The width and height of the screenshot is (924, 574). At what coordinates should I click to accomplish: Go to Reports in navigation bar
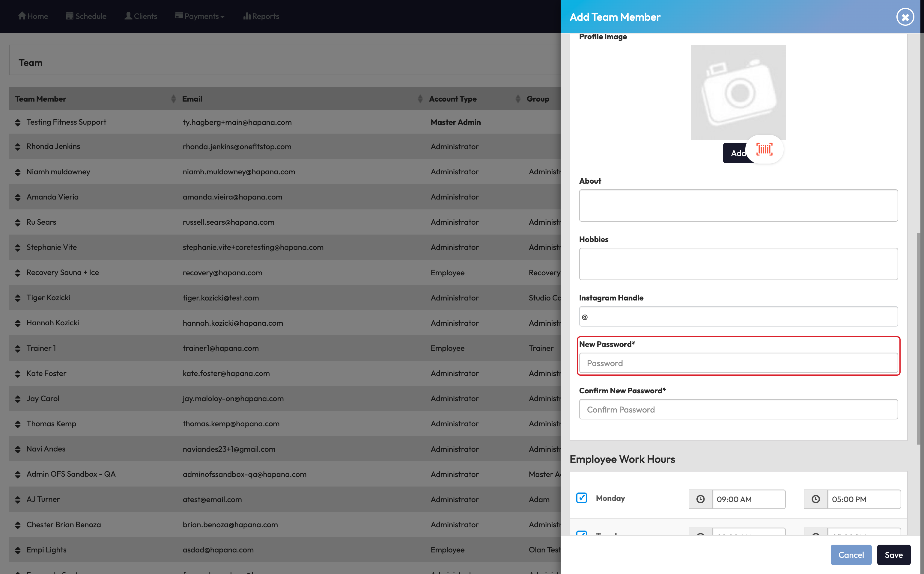pyautogui.click(x=261, y=16)
